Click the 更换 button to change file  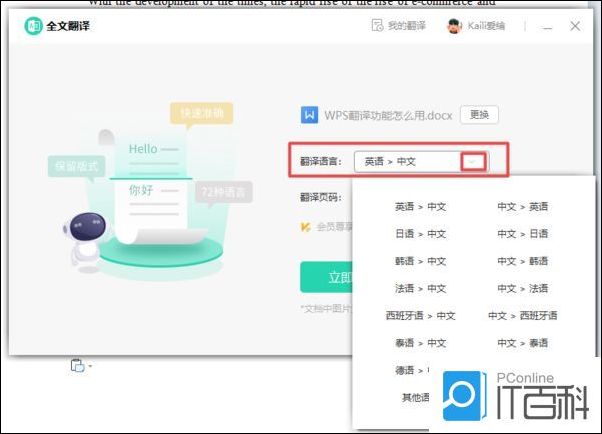(x=479, y=114)
